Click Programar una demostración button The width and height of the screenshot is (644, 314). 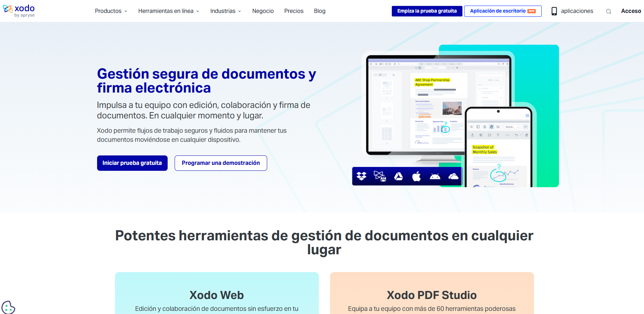pos(221,163)
